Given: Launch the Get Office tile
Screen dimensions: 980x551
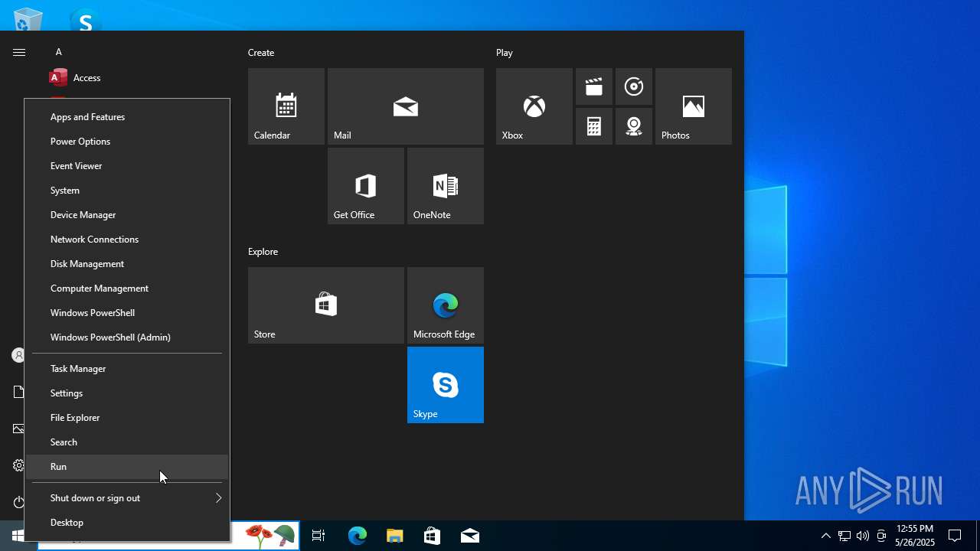Looking at the screenshot, I should (366, 186).
